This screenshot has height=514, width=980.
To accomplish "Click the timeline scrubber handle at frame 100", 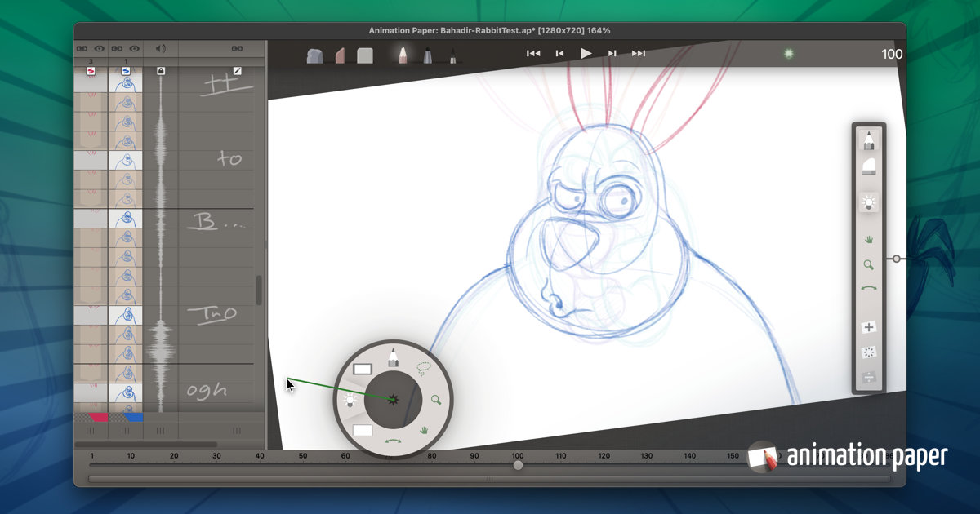I will click(518, 465).
